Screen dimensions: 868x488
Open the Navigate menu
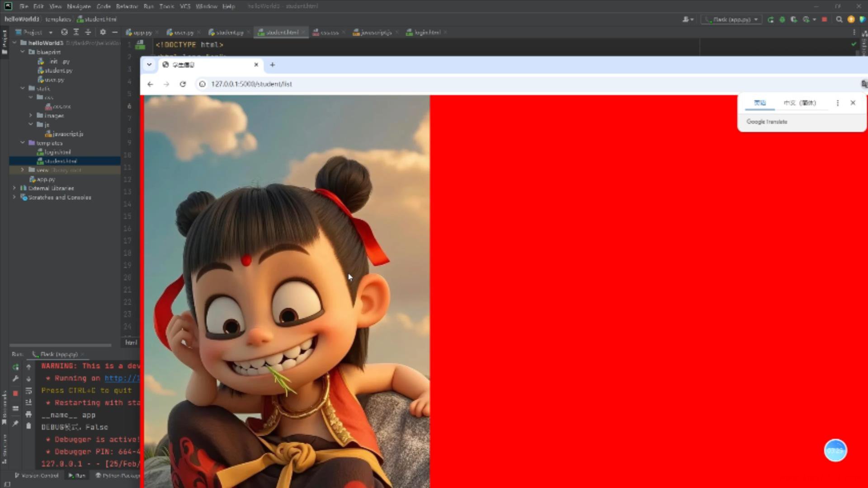coord(79,6)
